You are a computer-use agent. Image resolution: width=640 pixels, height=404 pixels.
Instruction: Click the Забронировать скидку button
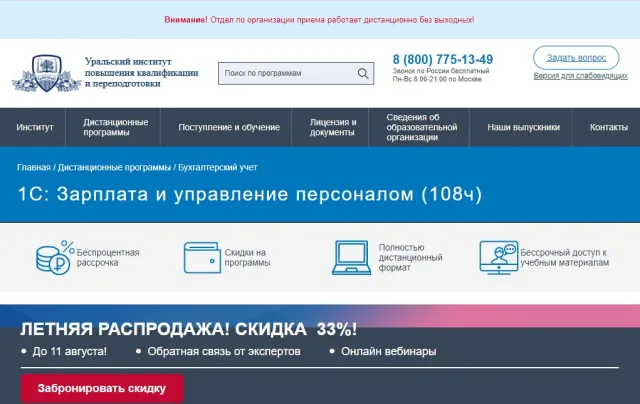[x=102, y=388]
